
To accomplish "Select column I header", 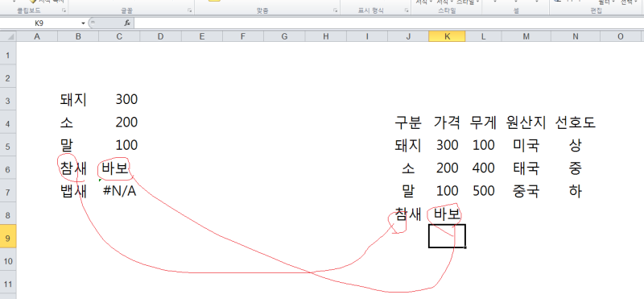I will [367, 36].
